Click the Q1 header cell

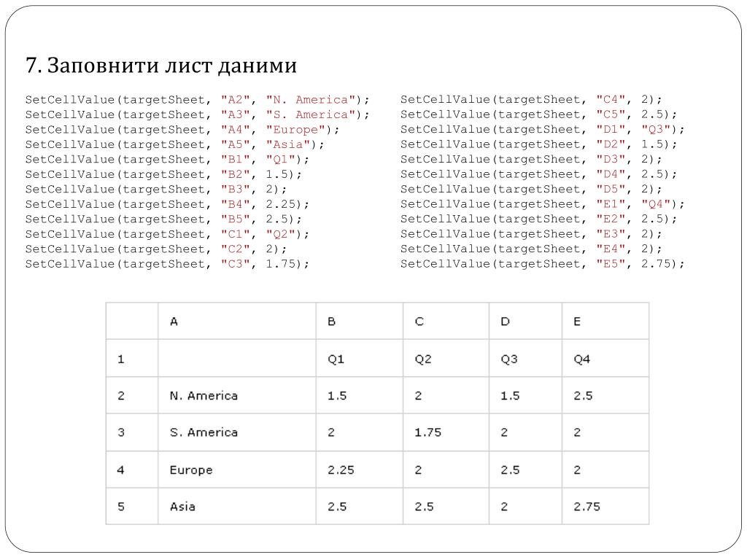point(359,359)
